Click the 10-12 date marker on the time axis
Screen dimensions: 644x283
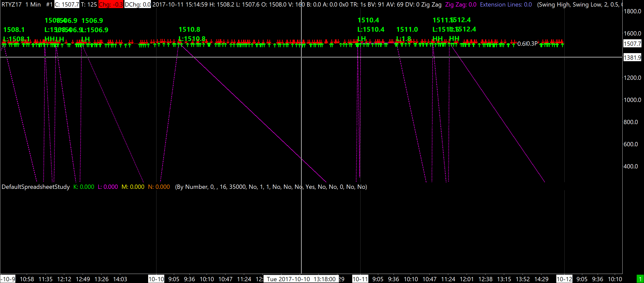(x=564, y=279)
